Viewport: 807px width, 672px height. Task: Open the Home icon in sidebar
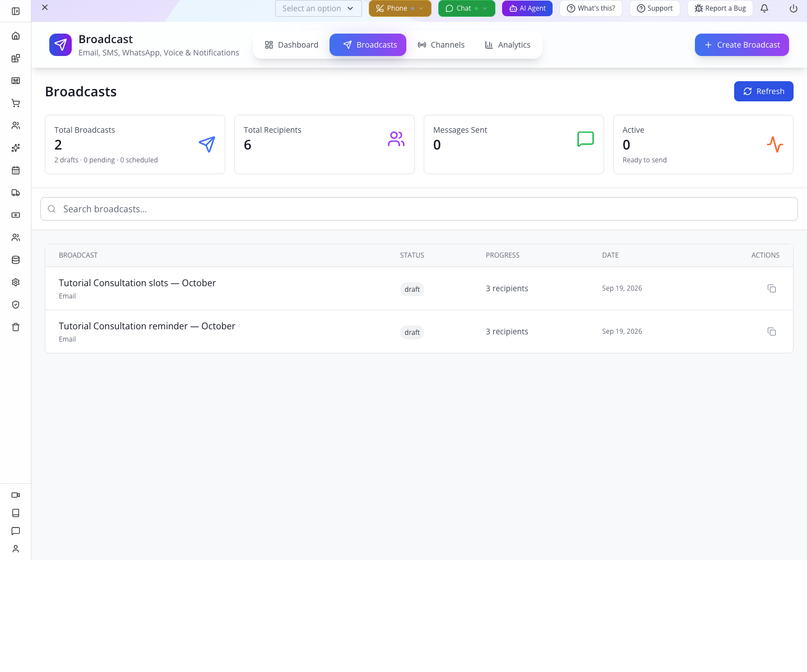[16, 36]
